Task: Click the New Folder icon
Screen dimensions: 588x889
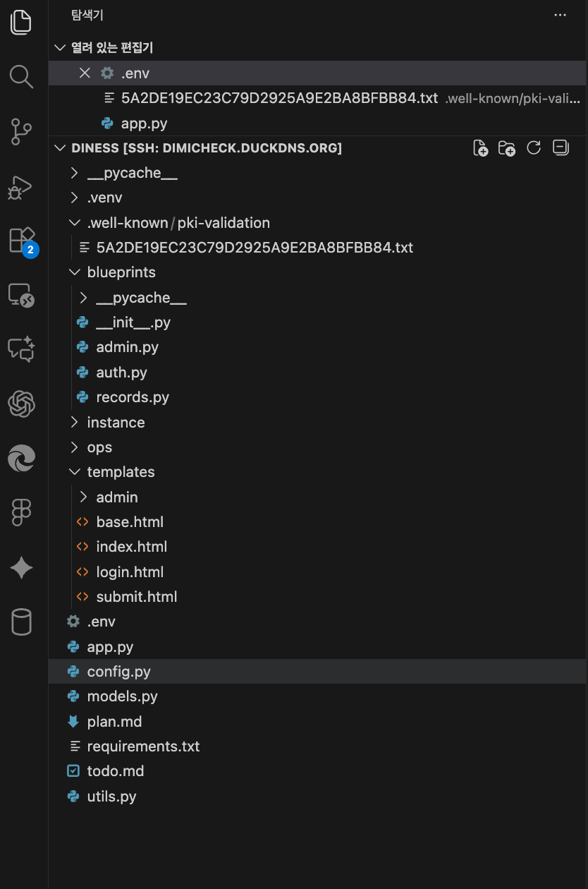Action: [x=506, y=148]
